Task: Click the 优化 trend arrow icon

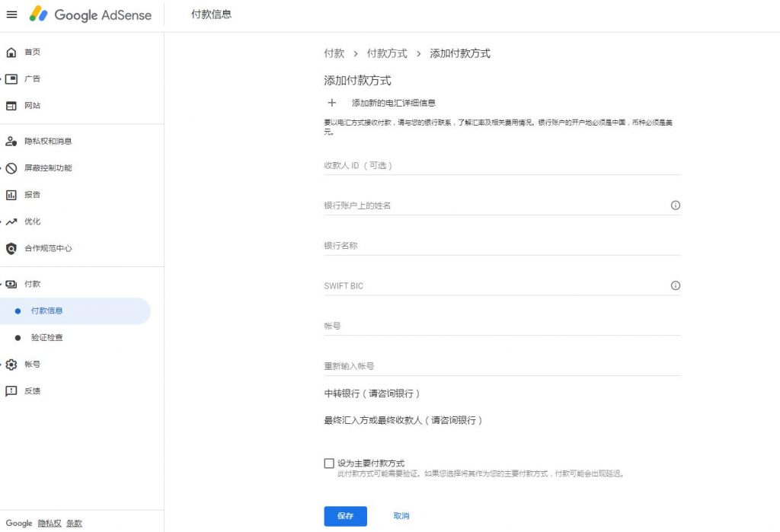Action: tap(11, 222)
